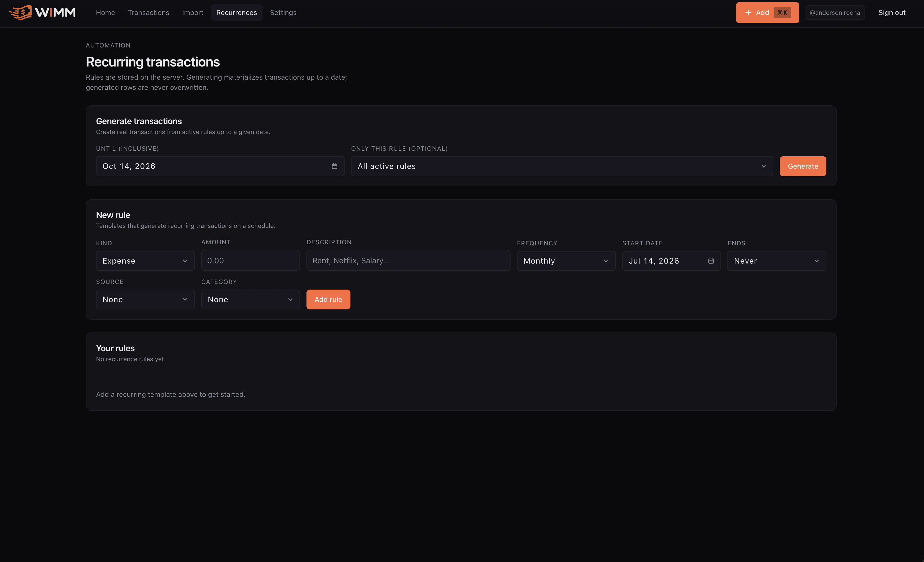Screen dimensions: 924x562
Task: Click the Your rules section title
Action: [x=115, y=348]
